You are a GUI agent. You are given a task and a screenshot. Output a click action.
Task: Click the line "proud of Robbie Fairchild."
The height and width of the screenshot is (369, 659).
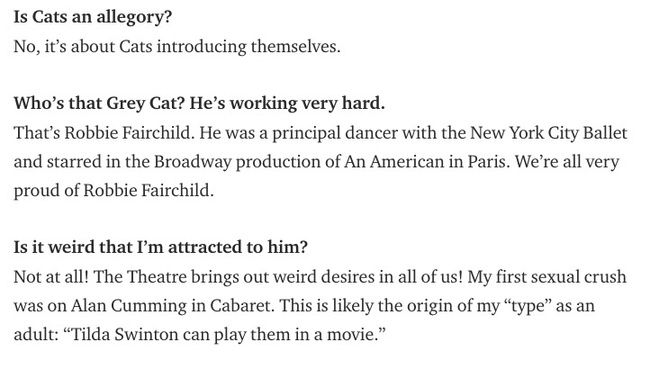coord(114,191)
